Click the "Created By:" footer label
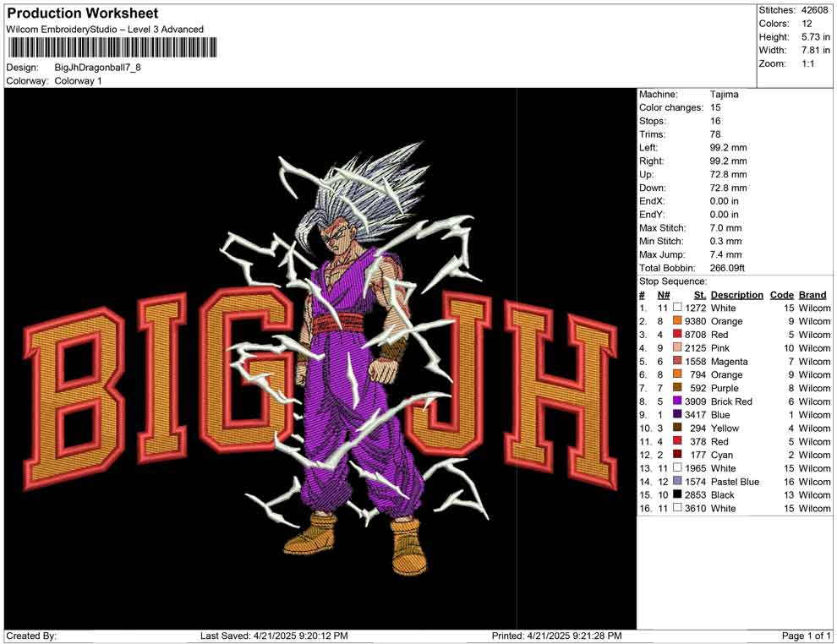Screen dimensions: 837x644 pos(31,636)
